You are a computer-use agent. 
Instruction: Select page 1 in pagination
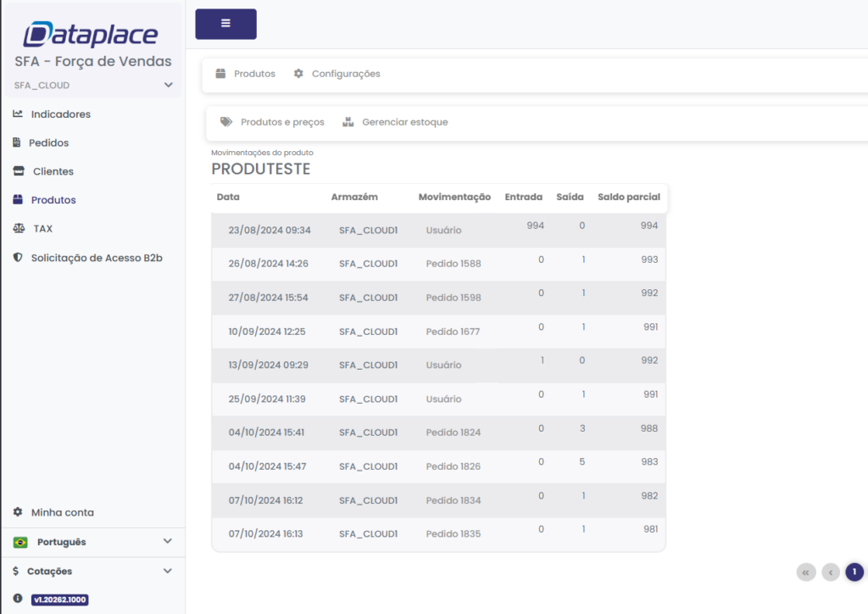pos(854,572)
